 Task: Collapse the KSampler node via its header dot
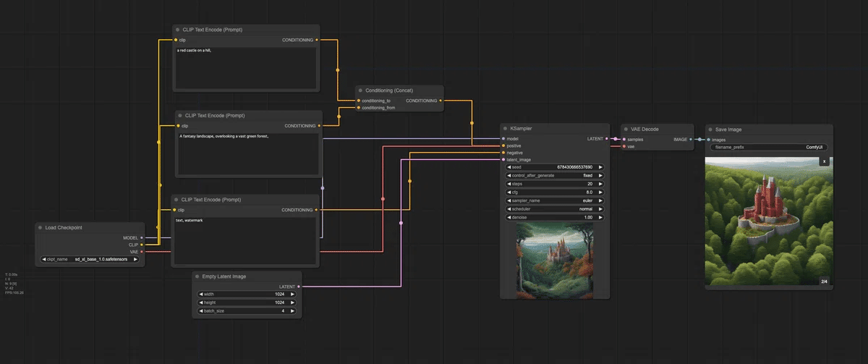coord(504,128)
